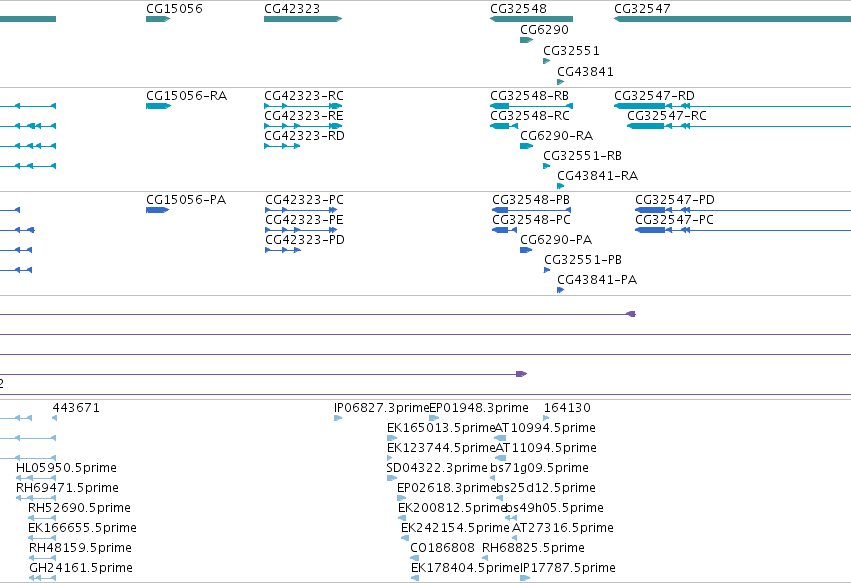The image size is (851, 583).
Task: Select the CG32547-PD protein label
Action: tap(675, 200)
